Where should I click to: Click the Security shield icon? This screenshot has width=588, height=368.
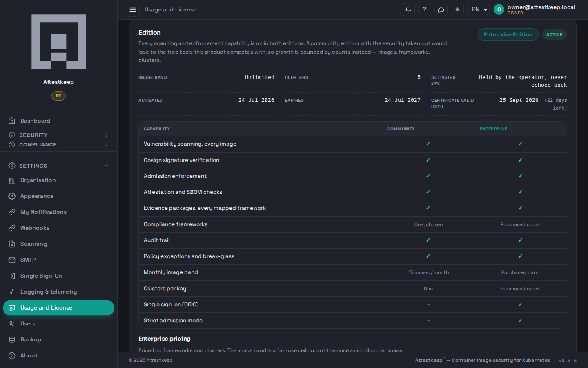point(12,135)
